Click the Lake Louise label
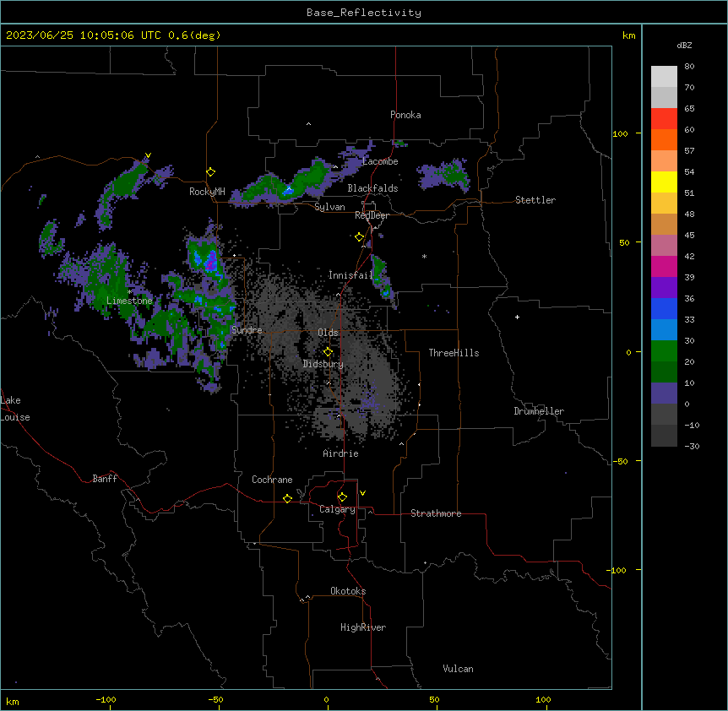Image resolution: width=728 pixels, height=711 pixels. point(15,409)
